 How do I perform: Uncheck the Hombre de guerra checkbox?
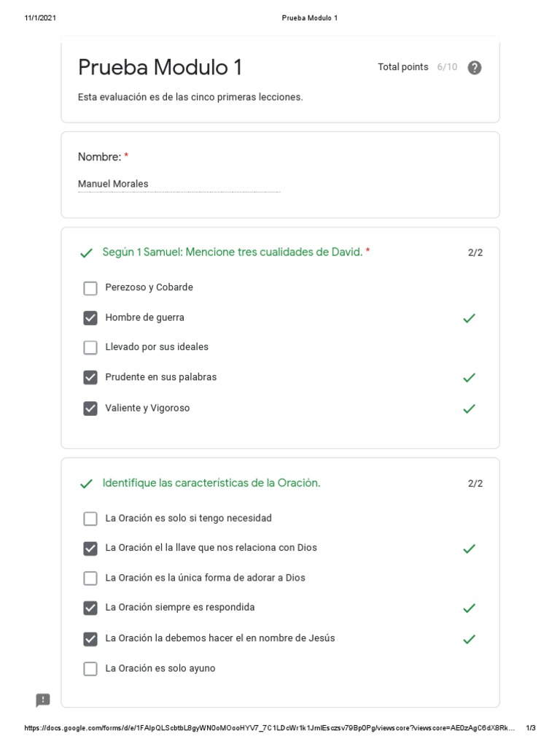click(90, 318)
